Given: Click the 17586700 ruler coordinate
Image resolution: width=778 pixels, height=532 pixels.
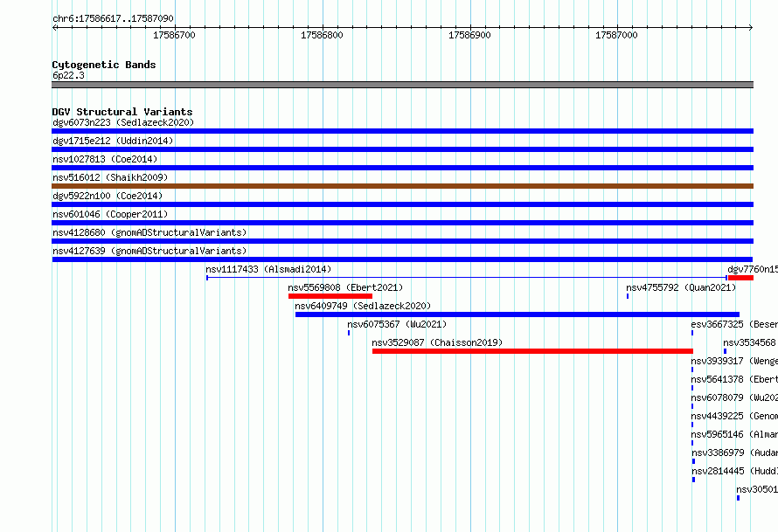Looking at the screenshot, I should 174,35.
